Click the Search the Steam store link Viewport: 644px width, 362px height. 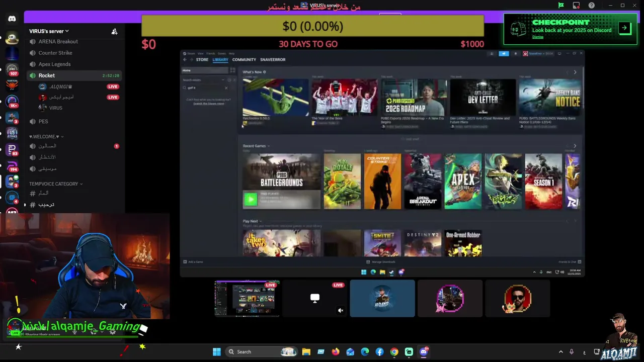[209, 104]
